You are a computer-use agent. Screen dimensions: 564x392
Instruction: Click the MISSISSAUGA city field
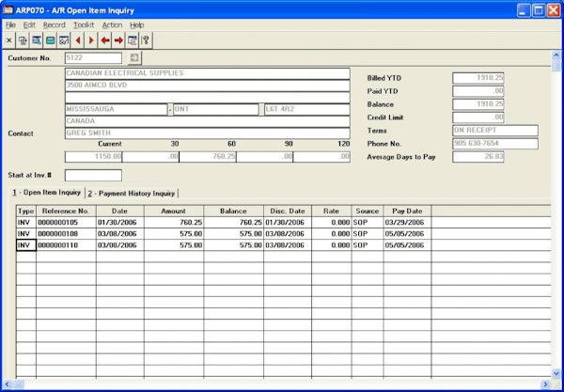117,109
